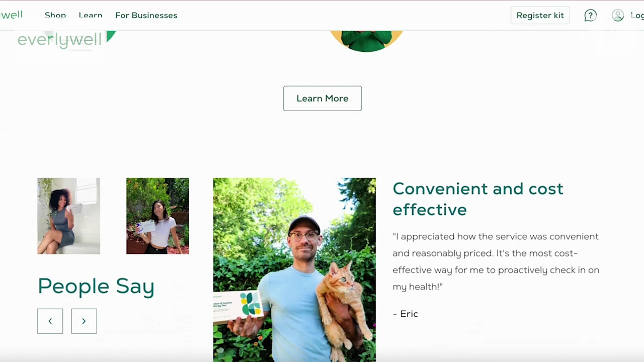The height and width of the screenshot is (362, 644).
Task: Select thumbnail of woman in gray dress
Action: click(x=69, y=216)
